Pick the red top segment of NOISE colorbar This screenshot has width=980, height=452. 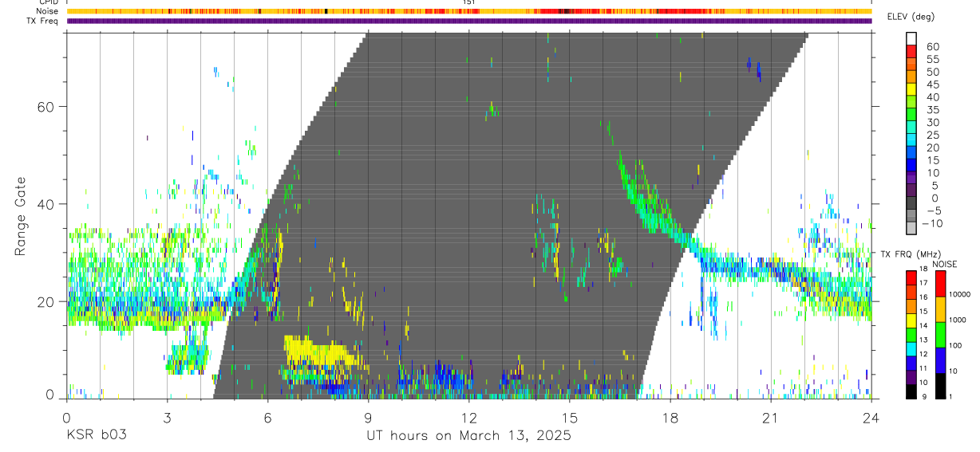click(940, 283)
